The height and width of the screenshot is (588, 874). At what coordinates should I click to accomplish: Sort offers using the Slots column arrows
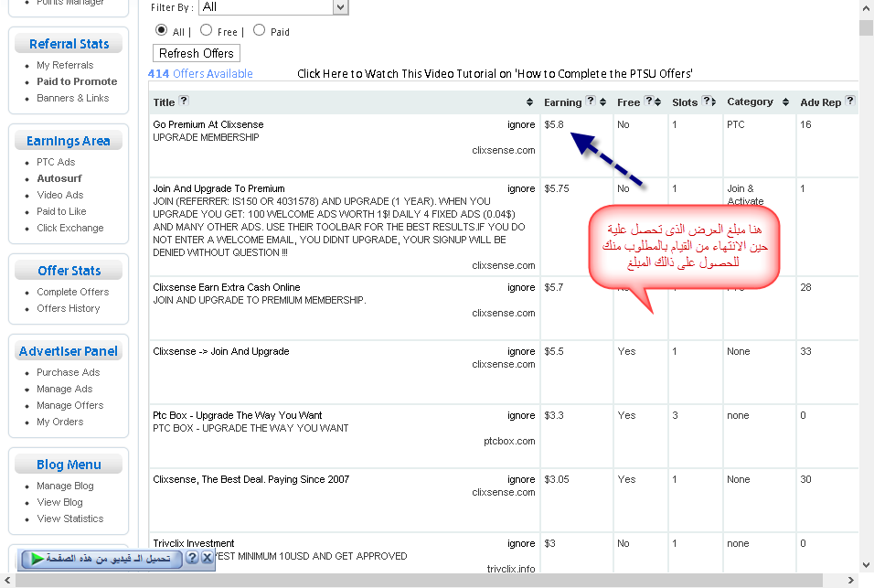tap(713, 102)
